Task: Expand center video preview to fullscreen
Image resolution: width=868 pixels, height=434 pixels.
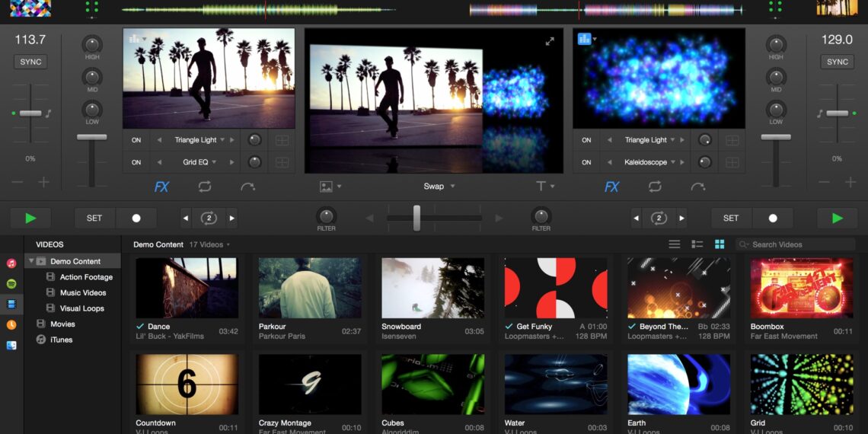Action: (x=550, y=41)
